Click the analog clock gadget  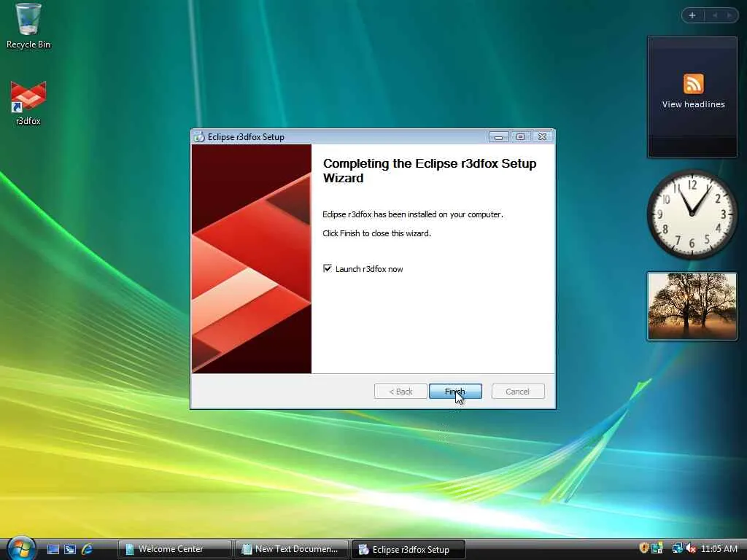pyautogui.click(x=692, y=214)
